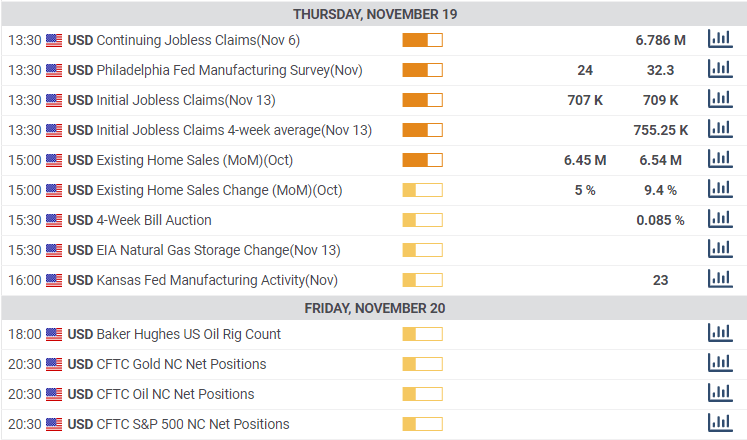Click the 707 K consensus value
Screen dimensions: 747x440
[585, 100]
